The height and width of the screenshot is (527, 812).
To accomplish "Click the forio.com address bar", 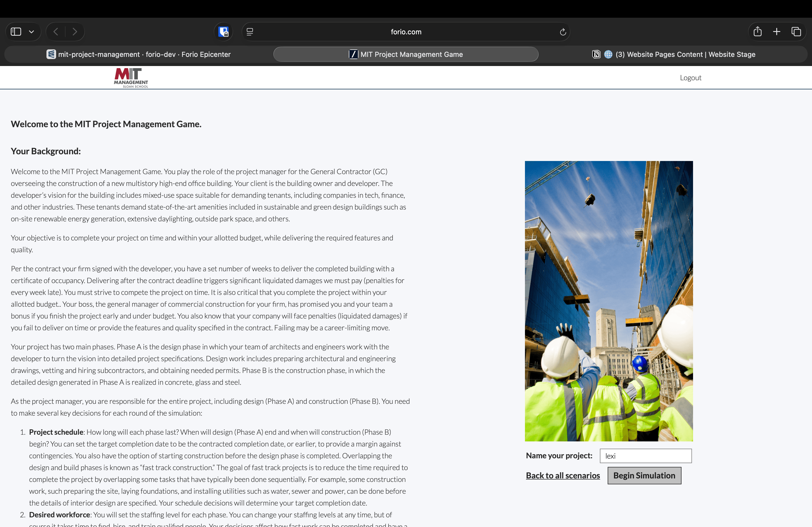I will [406, 32].
